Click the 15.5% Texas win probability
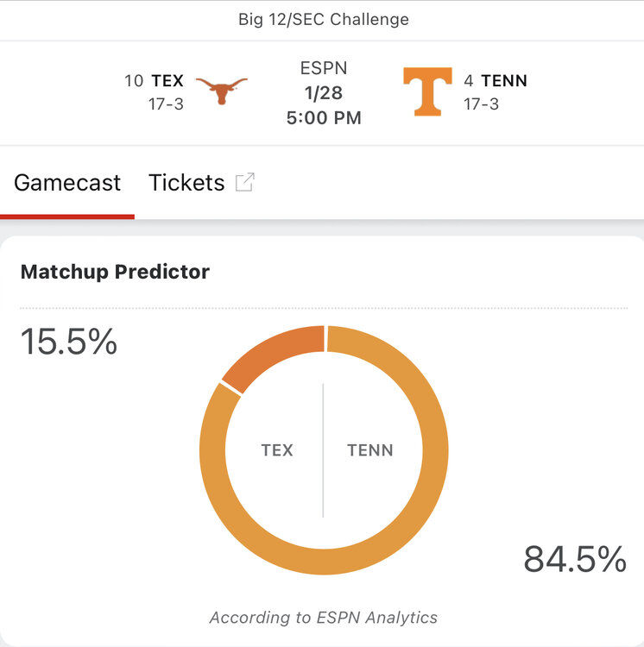This screenshot has height=647, width=644. [68, 342]
